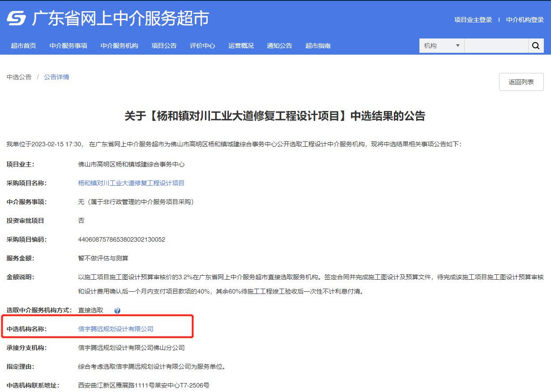This screenshot has width=551, height=392.
Task: Navigate to 公告详情 in the breadcrumb
Action: [x=56, y=77]
